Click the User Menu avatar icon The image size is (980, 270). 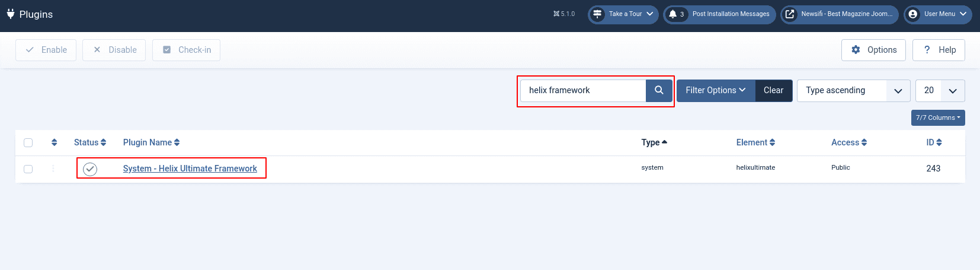(913, 14)
